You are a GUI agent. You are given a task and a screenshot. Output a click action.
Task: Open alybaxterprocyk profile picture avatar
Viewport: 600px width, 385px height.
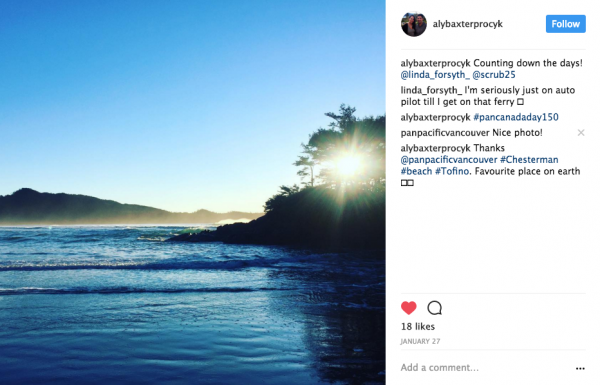pyautogui.click(x=414, y=24)
